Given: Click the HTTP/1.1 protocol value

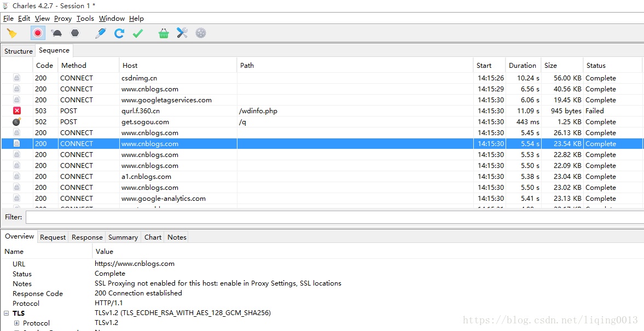Looking at the screenshot, I should pyautogui.click(x=108, y=303).
